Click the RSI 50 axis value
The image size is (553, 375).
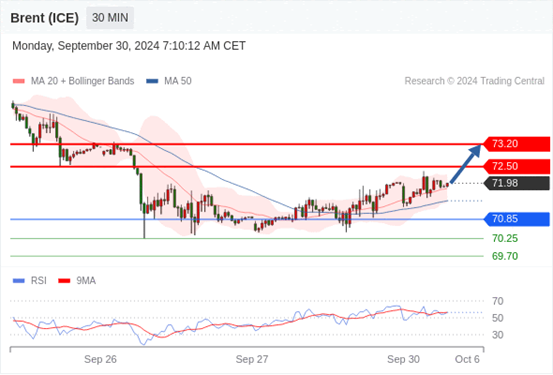point(498,318)
